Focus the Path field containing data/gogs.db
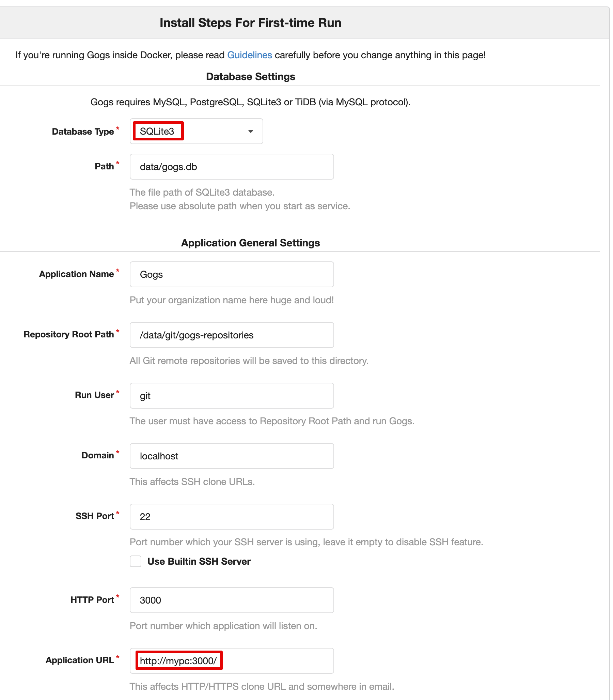 point(232,167)
